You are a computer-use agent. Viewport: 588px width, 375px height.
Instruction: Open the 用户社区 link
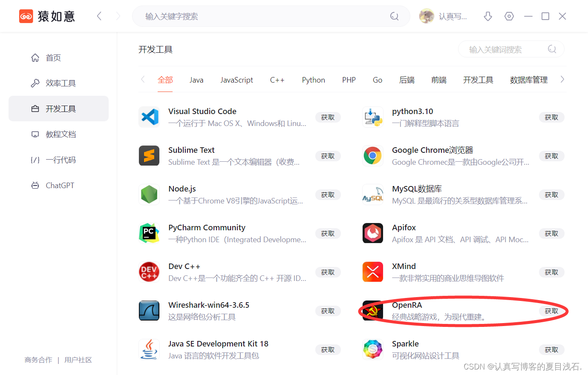coord(78,360)
